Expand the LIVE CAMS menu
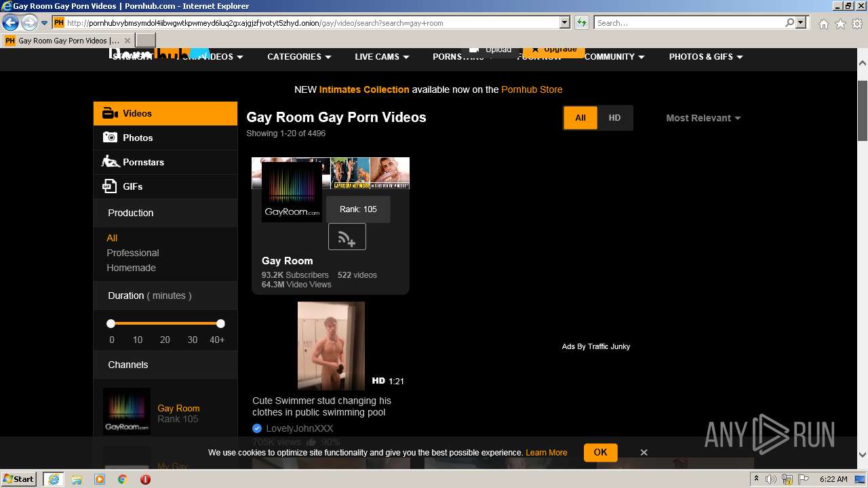This screenshot has height=488, width=868. coord(382,57)
